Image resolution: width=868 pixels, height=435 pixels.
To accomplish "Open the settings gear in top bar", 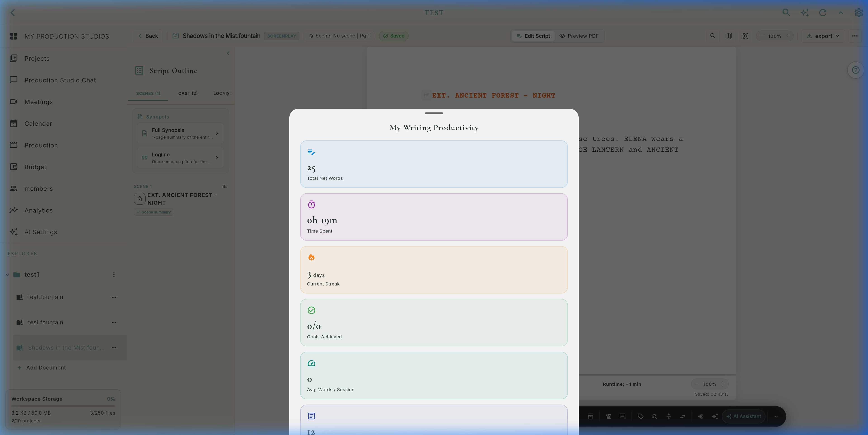I will pos(859,12).
